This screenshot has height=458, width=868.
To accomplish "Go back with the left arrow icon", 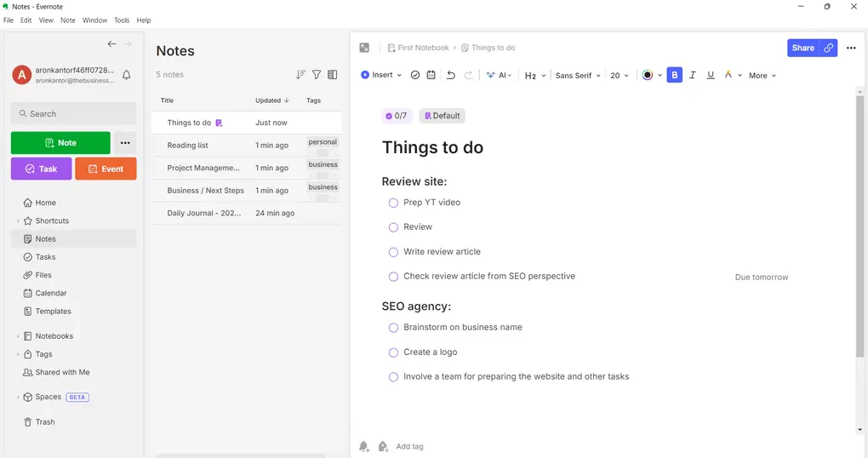I will [x=111, y=43].
